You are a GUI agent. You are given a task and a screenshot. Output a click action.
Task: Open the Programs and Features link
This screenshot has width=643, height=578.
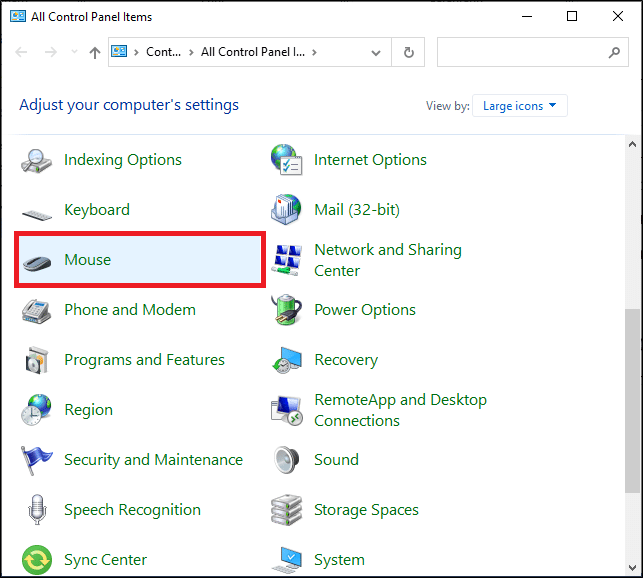(144, 360)
